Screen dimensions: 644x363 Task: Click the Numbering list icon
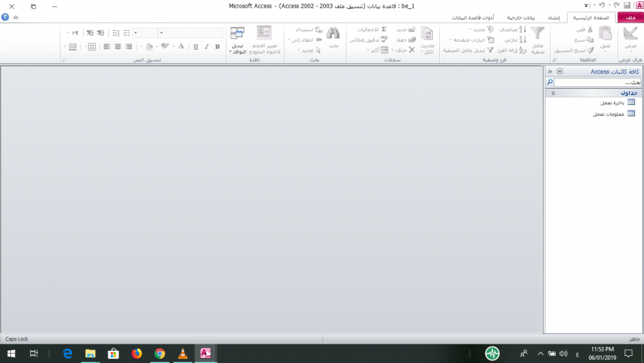[x=116, y=33]
